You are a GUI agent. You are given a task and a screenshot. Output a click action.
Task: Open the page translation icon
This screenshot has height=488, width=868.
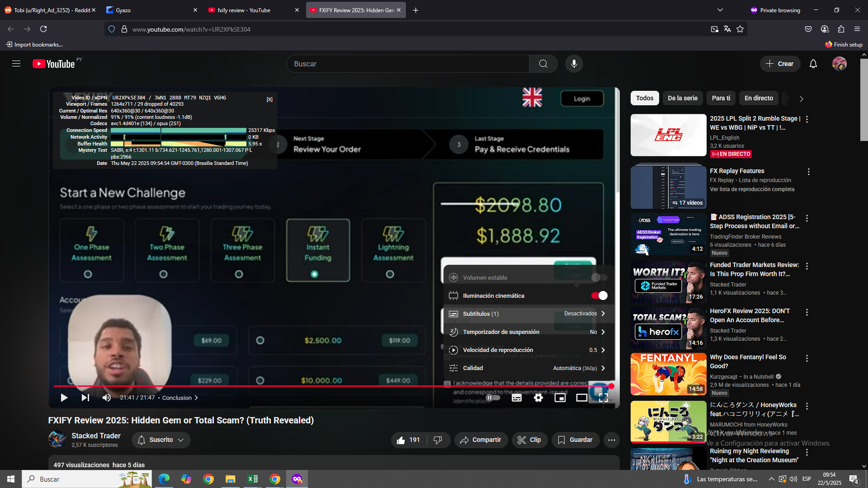(727, 29)
